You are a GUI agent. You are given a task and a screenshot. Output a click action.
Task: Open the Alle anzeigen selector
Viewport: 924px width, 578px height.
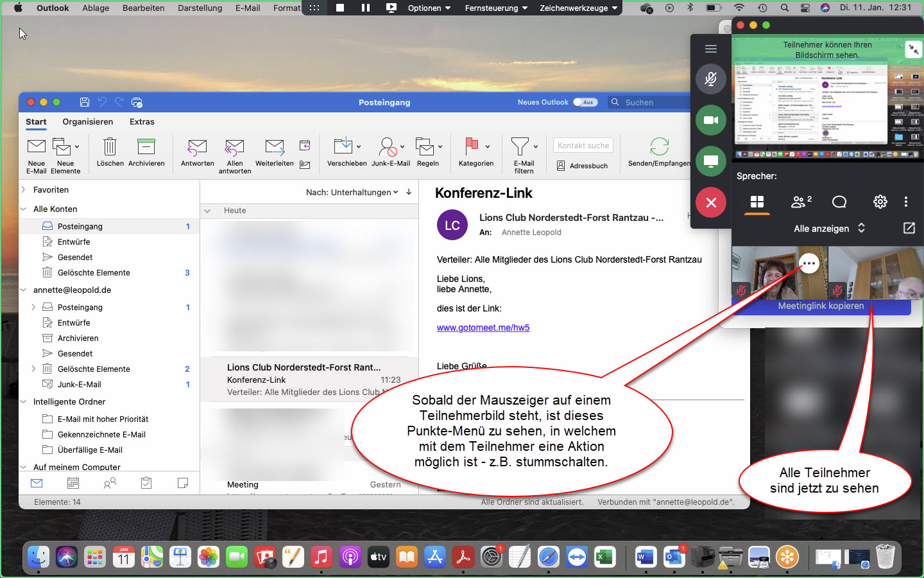[x=830, y=228]
